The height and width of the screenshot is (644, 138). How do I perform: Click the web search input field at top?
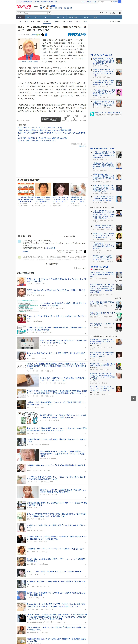(104, 2)
